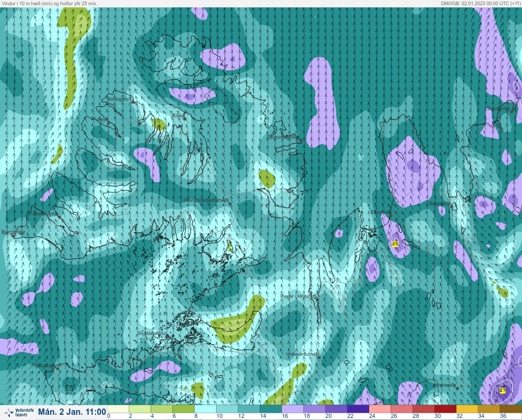Pick the 2–4 m/s light green legend swatch

tap(140, 409)
